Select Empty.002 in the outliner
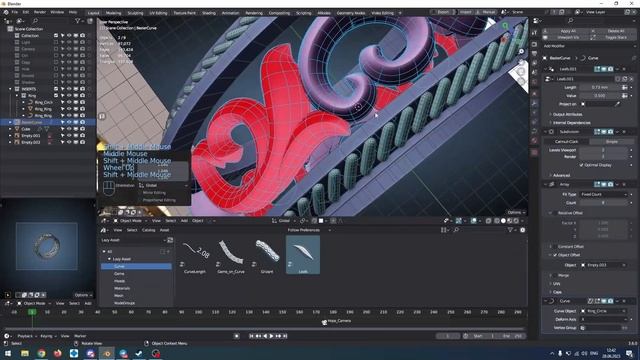The width and height of the screenshot is (640, 360). tap(31, 142)
